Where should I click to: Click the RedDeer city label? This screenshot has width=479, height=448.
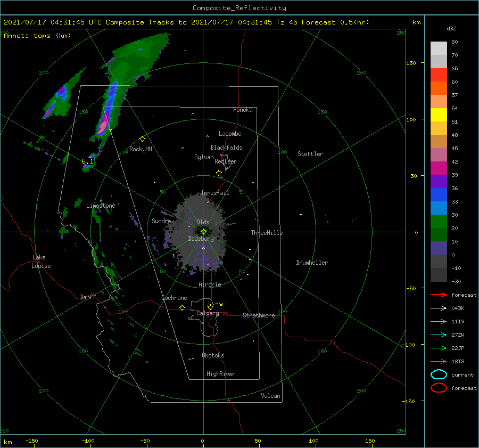click(x=226, y=161)
